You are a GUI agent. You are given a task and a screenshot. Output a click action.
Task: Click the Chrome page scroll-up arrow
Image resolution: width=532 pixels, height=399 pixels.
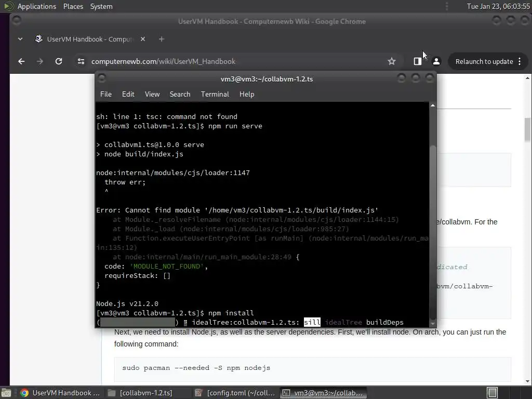point(527,78)
